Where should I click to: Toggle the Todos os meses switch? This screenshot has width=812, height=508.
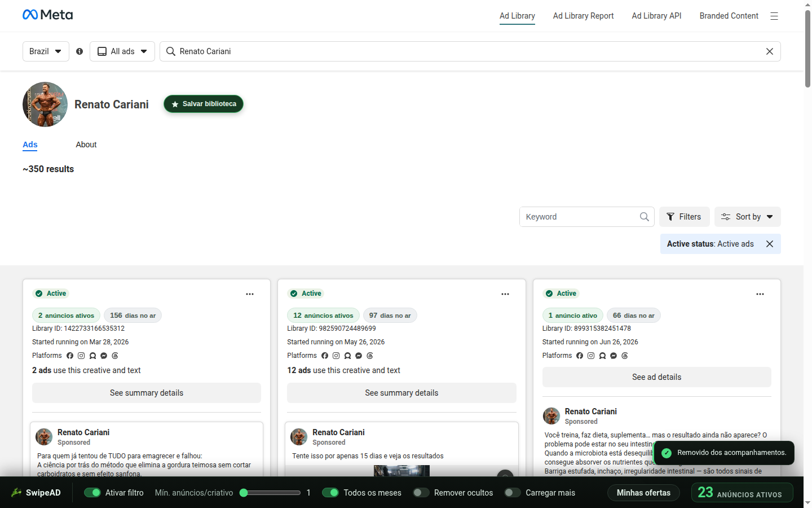pos(330,493)
